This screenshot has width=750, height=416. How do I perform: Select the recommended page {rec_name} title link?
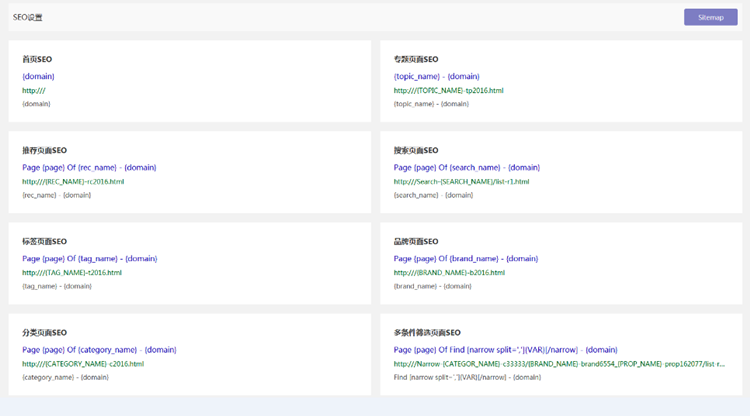coord(89,167)
